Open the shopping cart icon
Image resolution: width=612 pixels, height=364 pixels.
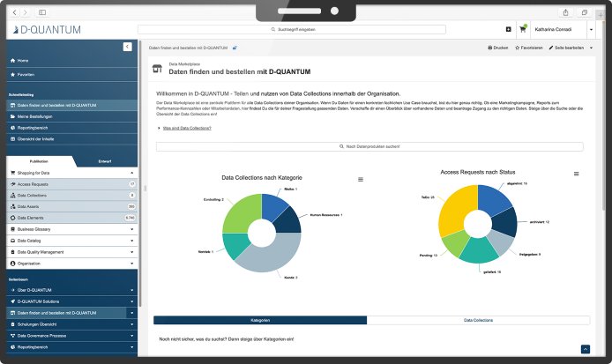pos(523,29)
